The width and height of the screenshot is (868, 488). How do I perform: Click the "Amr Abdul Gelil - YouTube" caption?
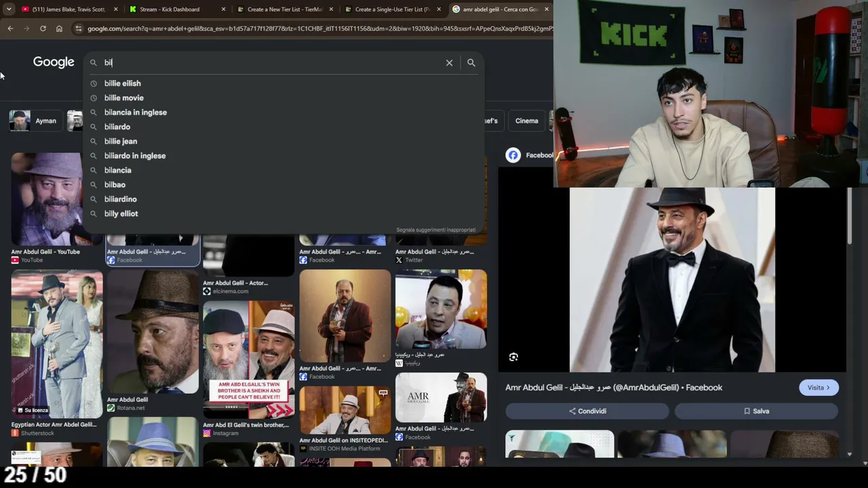[45, 252]
